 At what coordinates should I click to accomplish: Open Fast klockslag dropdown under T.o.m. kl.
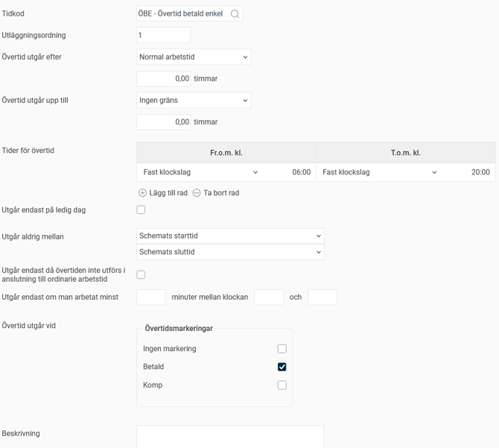[x=379, y=172]
